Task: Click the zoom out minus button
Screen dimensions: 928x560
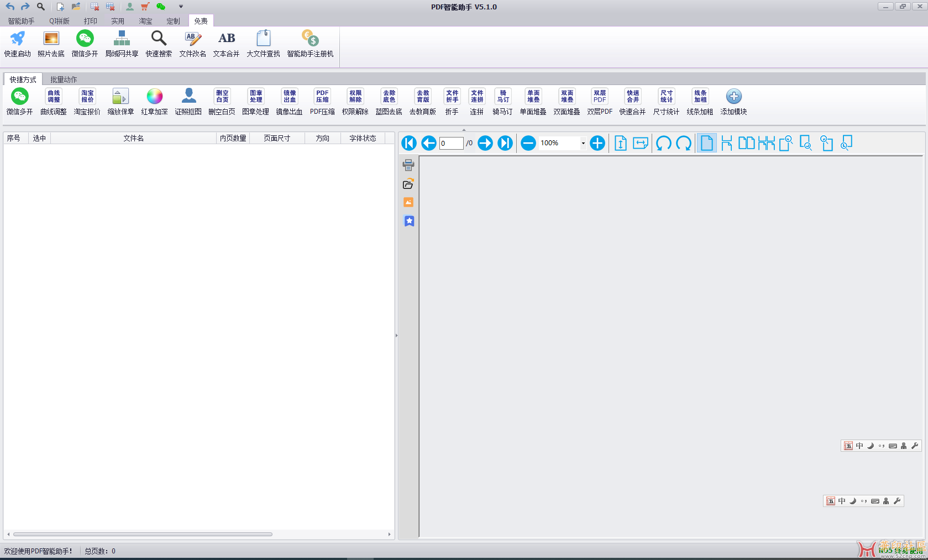Action: click(x=528, y=143)
